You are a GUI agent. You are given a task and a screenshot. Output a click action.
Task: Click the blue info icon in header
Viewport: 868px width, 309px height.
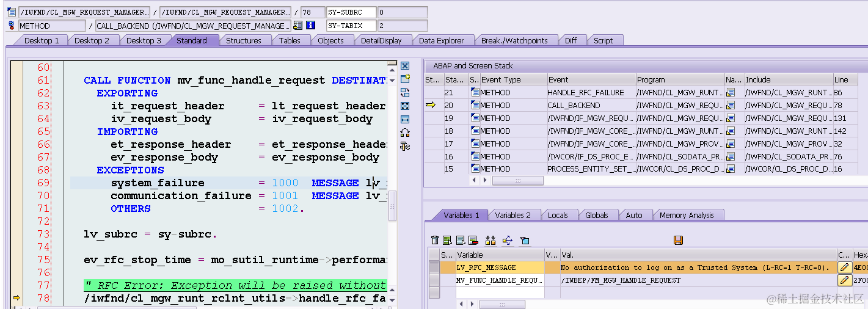[310, 26]
